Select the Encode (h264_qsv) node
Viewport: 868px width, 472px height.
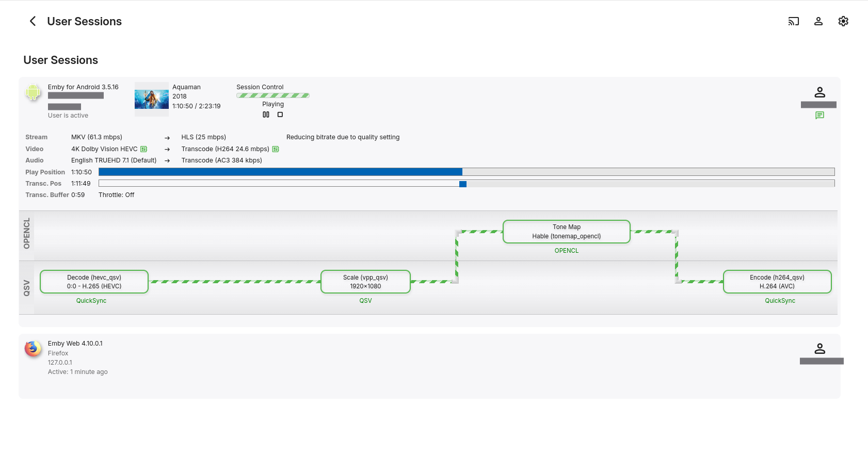pyautogui.click(x=777, y=282)
